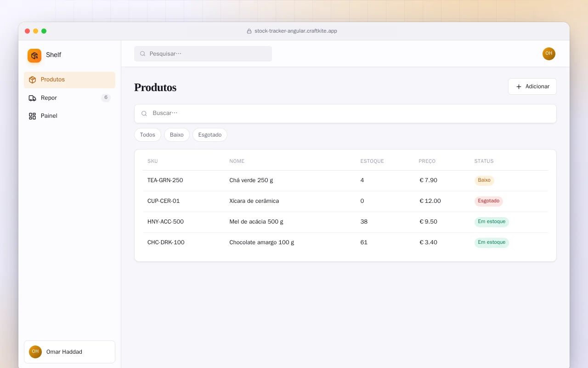Click the price € 12.00
Screen dimensions: 588x368
click(430, 201)
